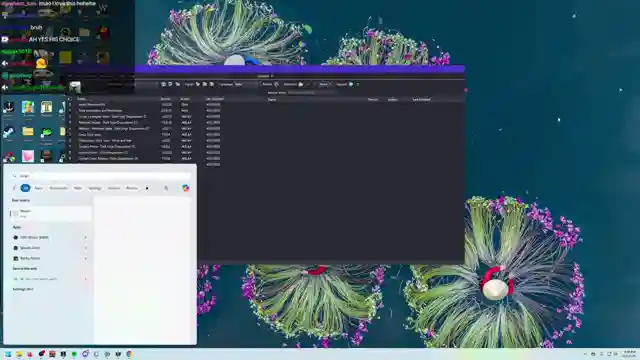Open the Search the web suggestion
The width and height of the screenshot is (640, 360).
[x=47, y=279]
